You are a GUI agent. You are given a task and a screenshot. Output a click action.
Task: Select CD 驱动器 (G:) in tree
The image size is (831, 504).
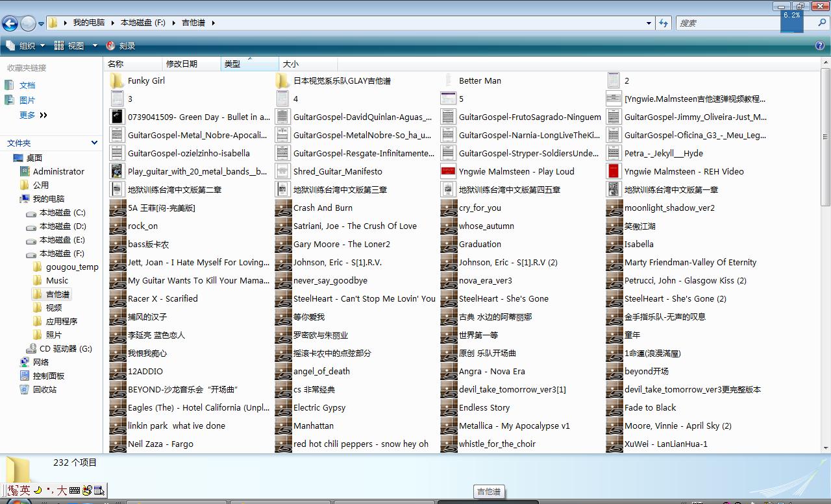tap(59, 348)
